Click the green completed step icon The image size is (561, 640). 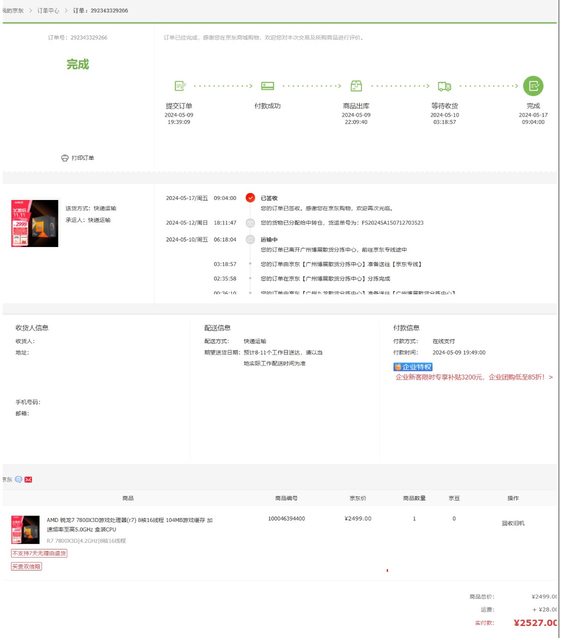(x=533, y=86)
